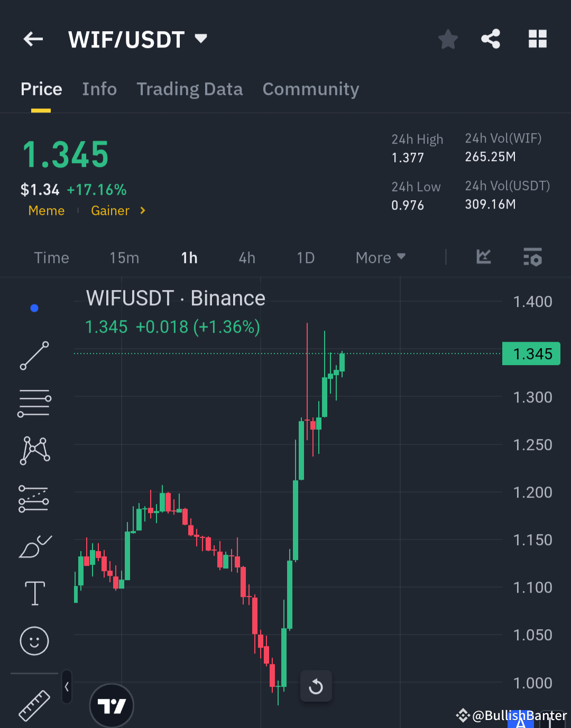Switch to the Trading Data tab
This screenshot has width=571, height=728.
(x=189, y=89)
